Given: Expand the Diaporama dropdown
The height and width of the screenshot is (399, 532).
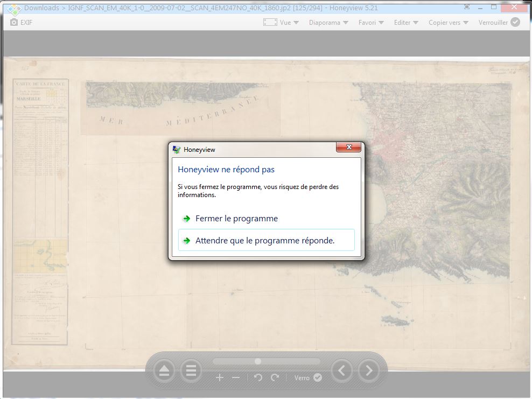Looking at the screenshot, I should (x=328, y=23).
